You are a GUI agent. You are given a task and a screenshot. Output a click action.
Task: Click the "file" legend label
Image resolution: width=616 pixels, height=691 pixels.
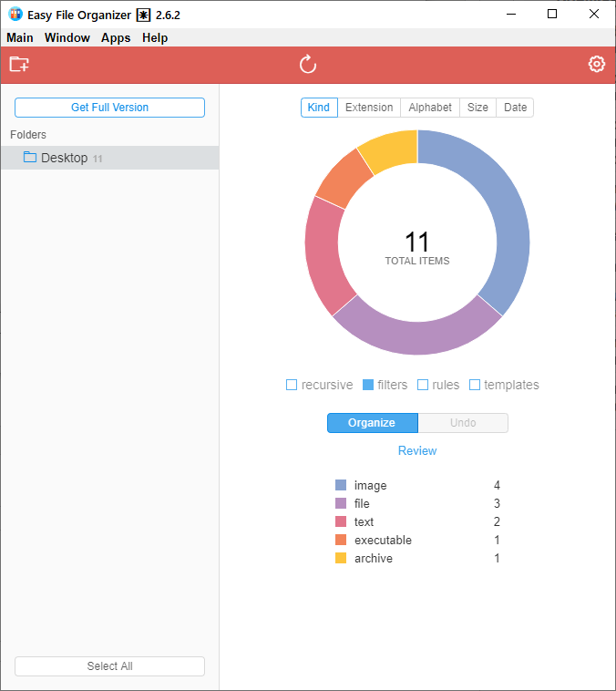tap(362, 503)
